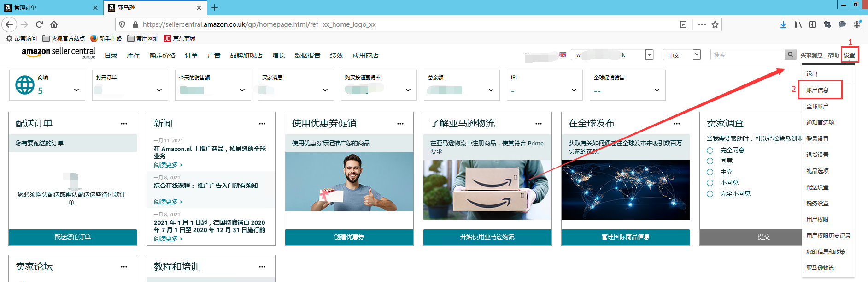Image resolution: width=868 pixels, height=282 pixels.
Task: Open three-dot menu on 配送订单 card
Action: 124,124
